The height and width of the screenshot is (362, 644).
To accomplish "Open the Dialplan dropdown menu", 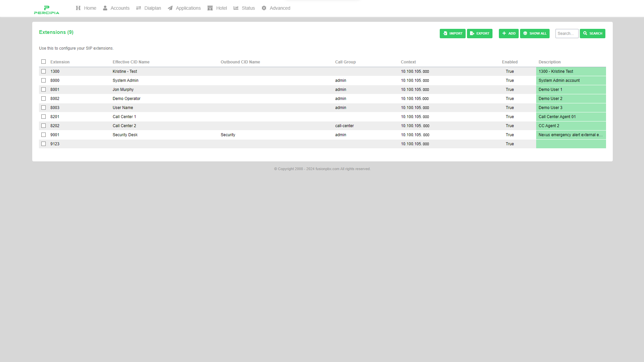I will 152,8.
